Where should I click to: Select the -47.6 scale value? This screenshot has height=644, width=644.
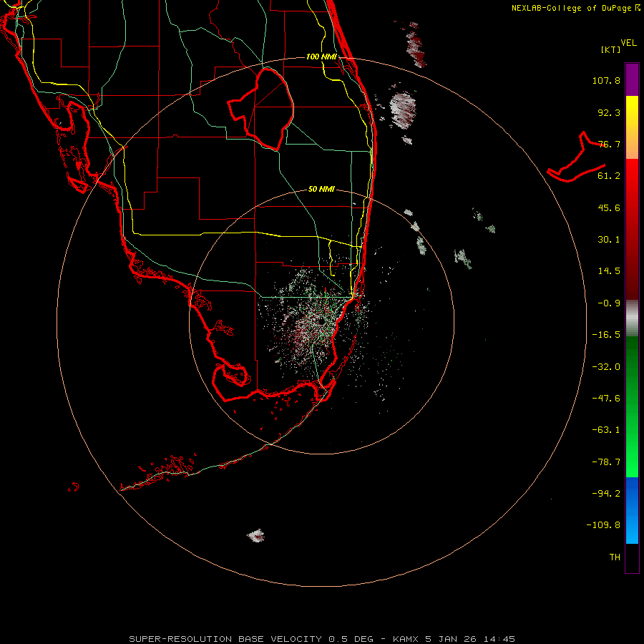point(606,399)
